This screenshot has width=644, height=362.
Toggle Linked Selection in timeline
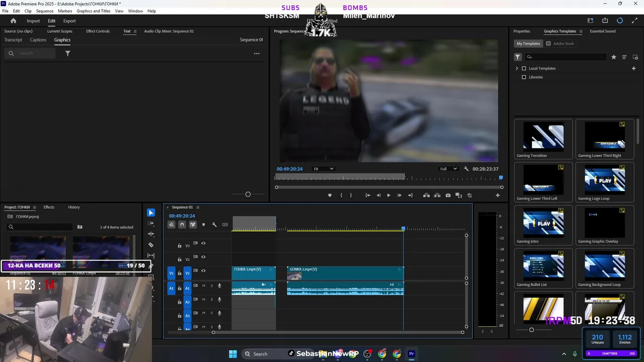[193, 225]
